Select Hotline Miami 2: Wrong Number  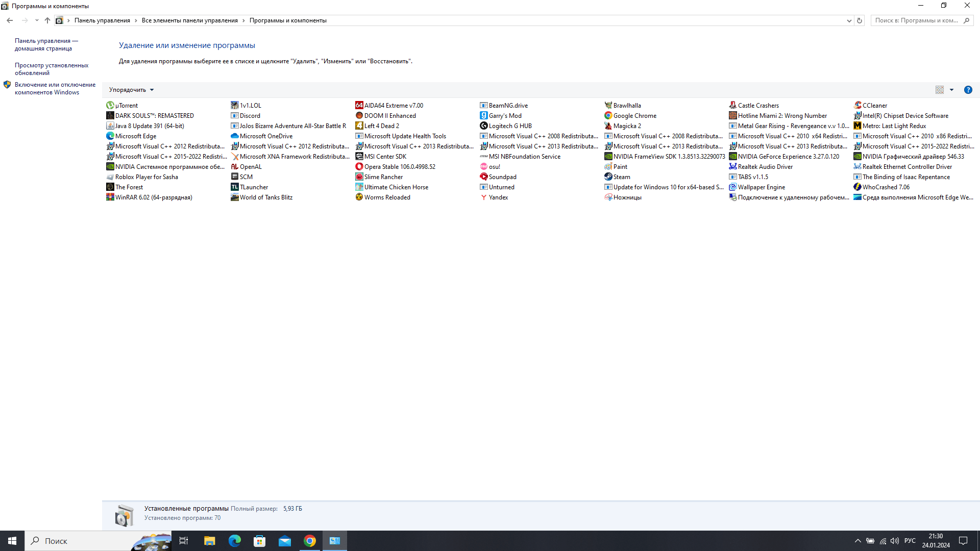coord(778,116)
